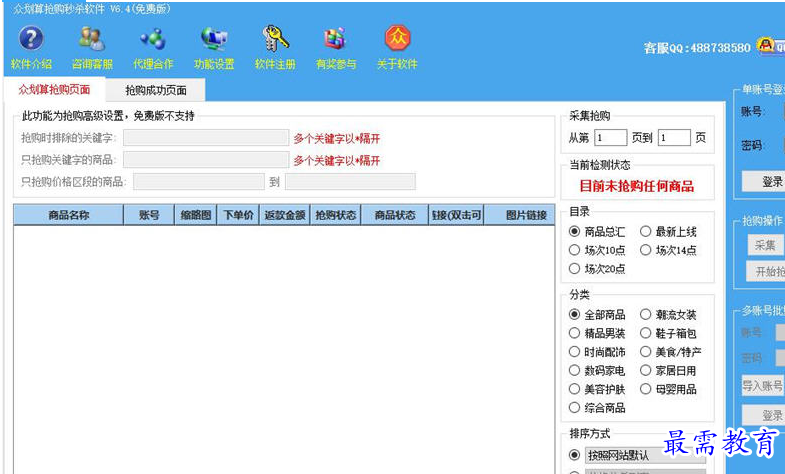Select the 场次10点 radio option

[574, 250]
